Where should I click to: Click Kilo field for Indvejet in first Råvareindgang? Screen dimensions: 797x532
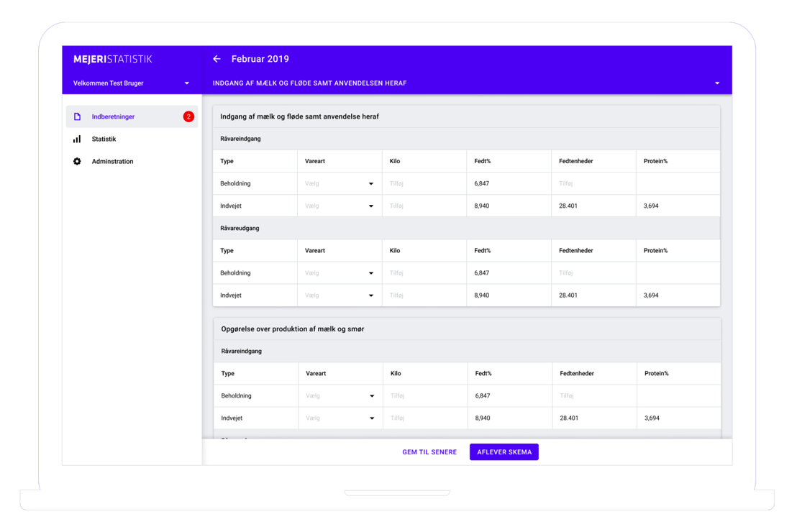(424, 206)
